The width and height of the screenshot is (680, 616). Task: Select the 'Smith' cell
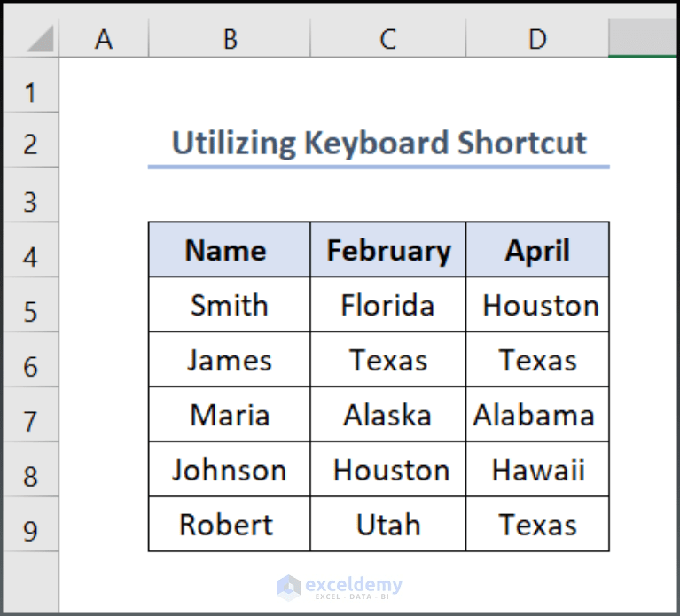230,305
